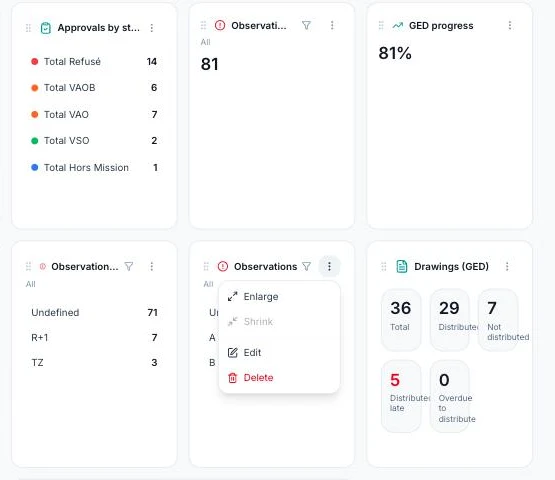Select the Total VAO row
This screenshot has height=480, width=555.
(x=94, y=114)
